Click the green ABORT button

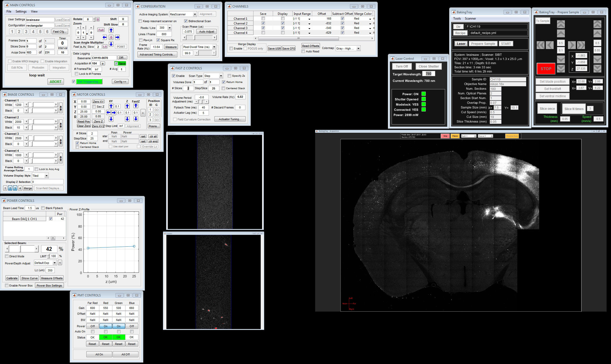point(56,82)
